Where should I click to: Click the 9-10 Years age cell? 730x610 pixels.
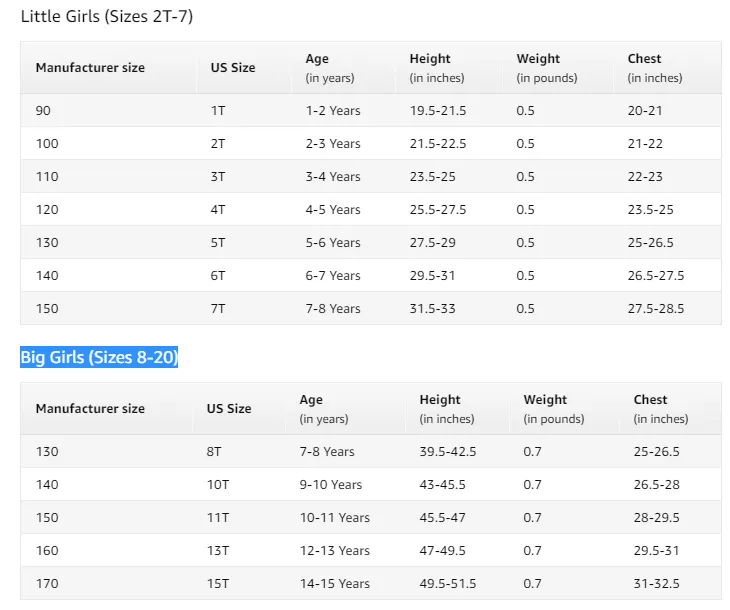point(331,484)
